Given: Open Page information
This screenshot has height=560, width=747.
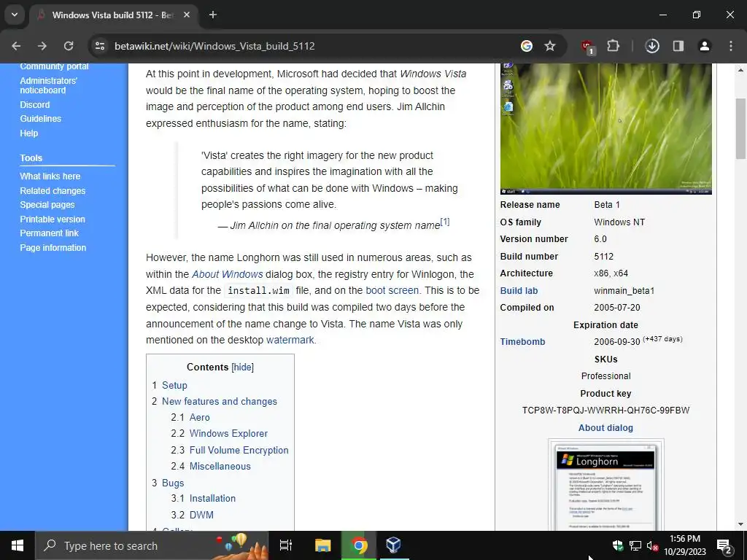Looking at the screenshot, I should tap(53, 248).
